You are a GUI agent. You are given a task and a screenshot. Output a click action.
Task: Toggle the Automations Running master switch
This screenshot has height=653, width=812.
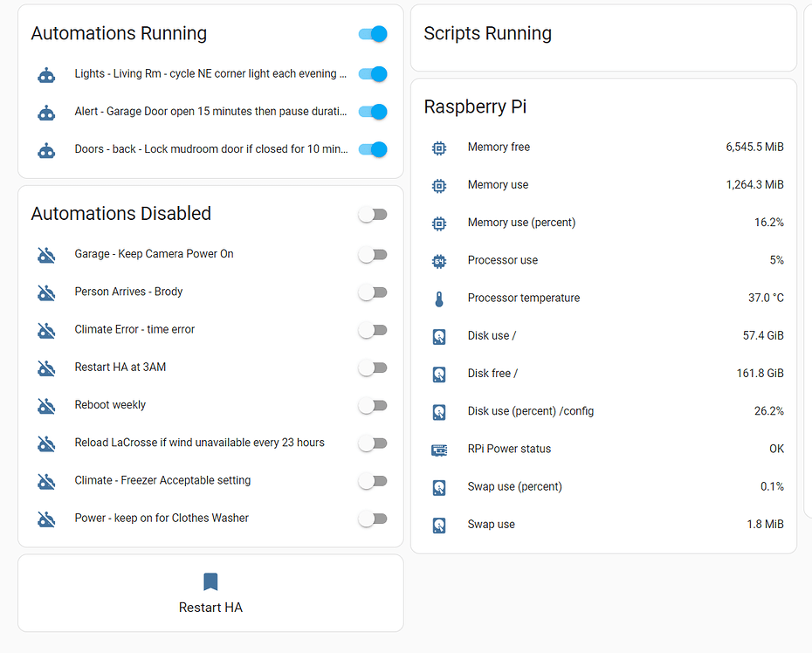372,34
